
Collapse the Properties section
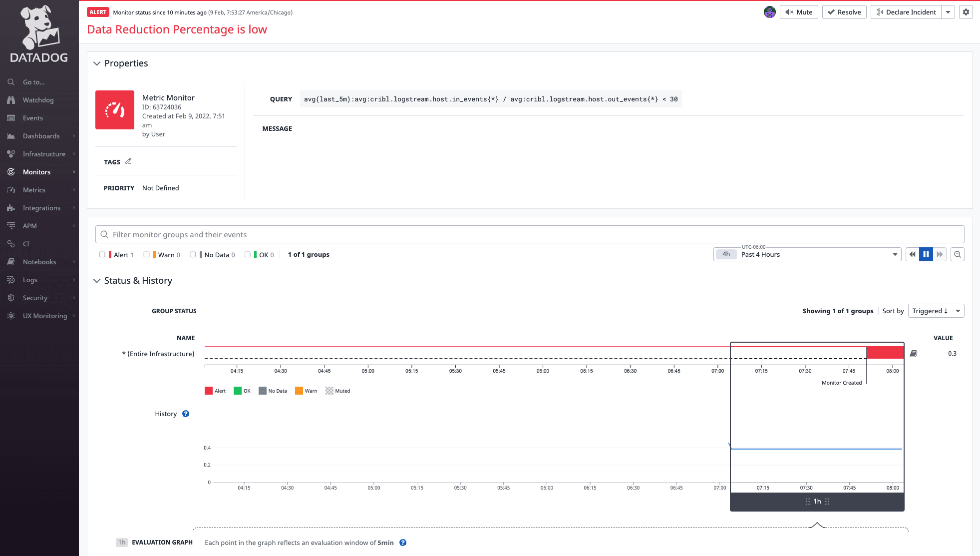pos(97,63)
